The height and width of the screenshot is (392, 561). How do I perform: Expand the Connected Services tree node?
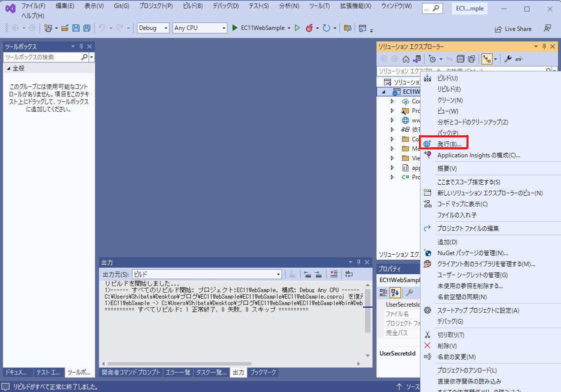[x=392, y=101]
